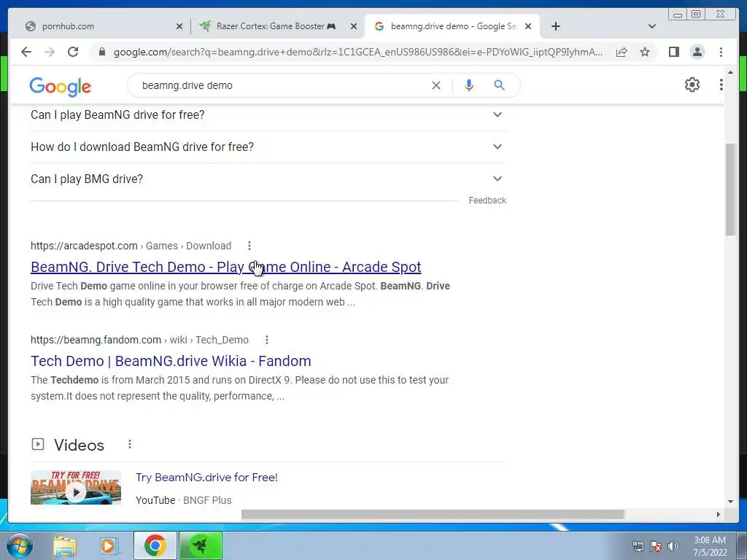This screenshot has height=560, width=747.
Task: Share this page from address bar
Action: (x=622, y=52)
